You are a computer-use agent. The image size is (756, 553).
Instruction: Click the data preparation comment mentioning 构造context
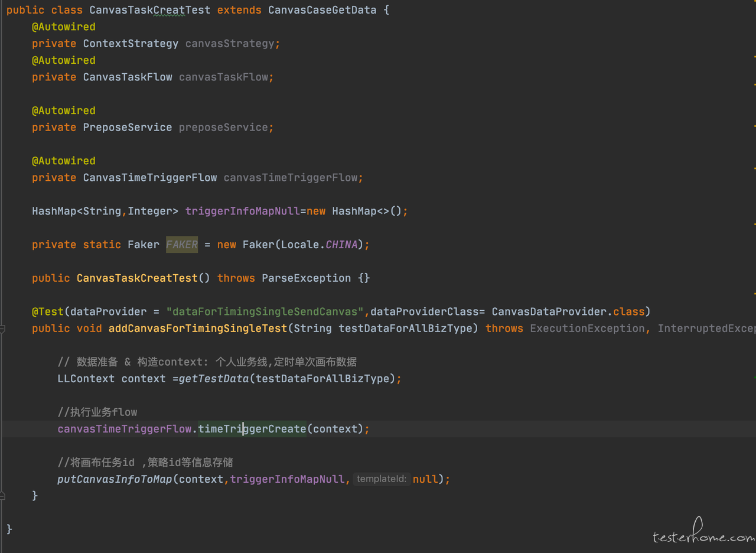(x=207, y=362)
